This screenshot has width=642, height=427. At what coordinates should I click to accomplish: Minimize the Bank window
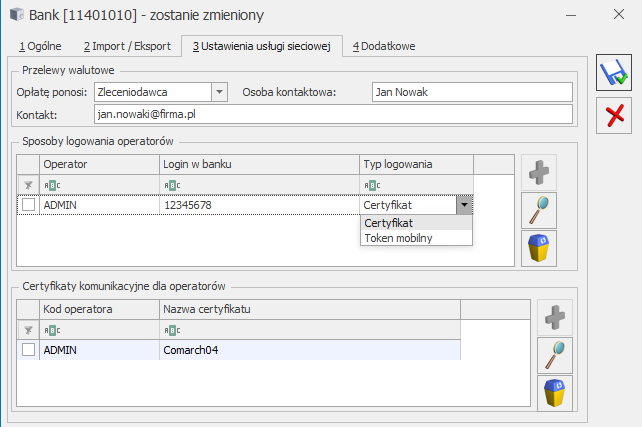click(571, 15)
